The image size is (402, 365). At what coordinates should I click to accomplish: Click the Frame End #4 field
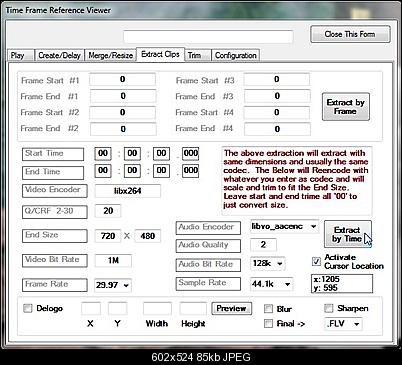[x=277, y=129]
